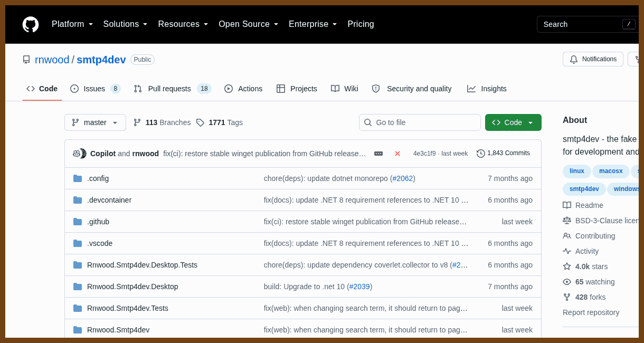Viewport: 644px width, 343px height.
Task: Click the Rnwood.Smtp4dev.Desktop folder icon
Action: pyautogui.click(x=78, y=287)
